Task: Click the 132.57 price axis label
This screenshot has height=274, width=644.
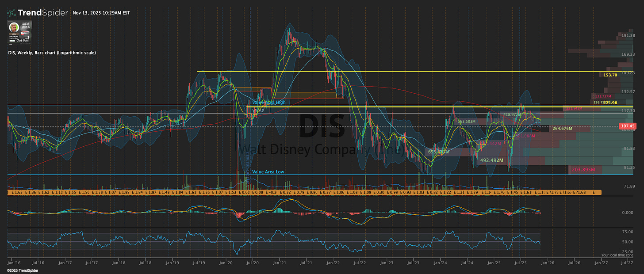Action: (x=629, y=91)
